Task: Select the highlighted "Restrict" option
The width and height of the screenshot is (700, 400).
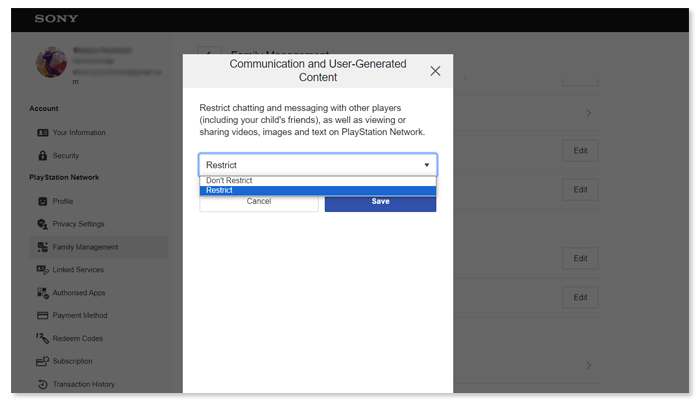Action: click(318, 190)
